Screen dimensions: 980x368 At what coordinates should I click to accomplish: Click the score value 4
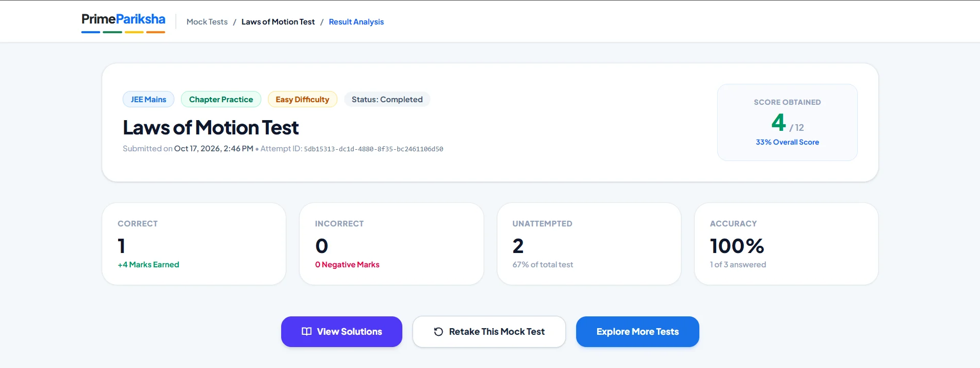click(x=779, y=123)
